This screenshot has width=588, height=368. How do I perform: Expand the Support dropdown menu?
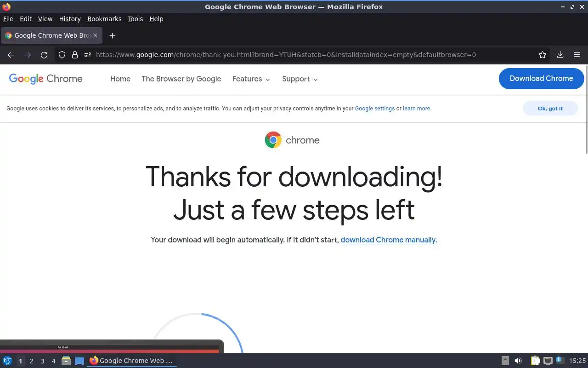300,79
